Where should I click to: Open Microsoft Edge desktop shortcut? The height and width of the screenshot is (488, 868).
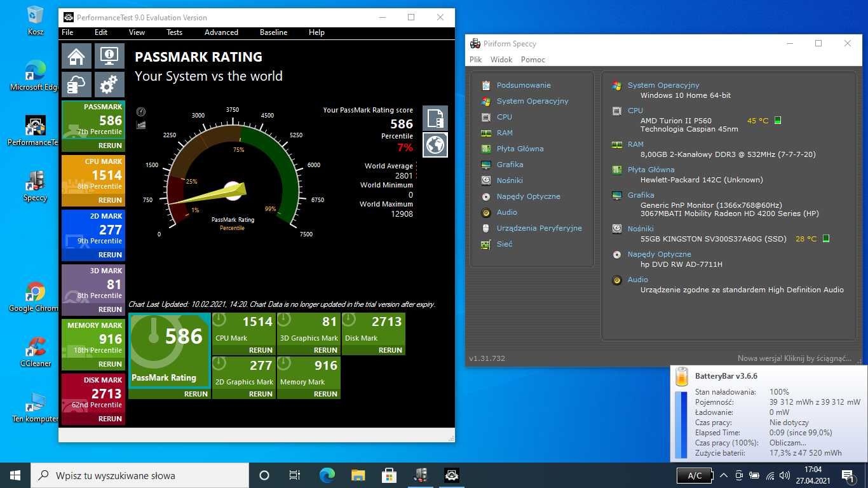tap(36, 76)
